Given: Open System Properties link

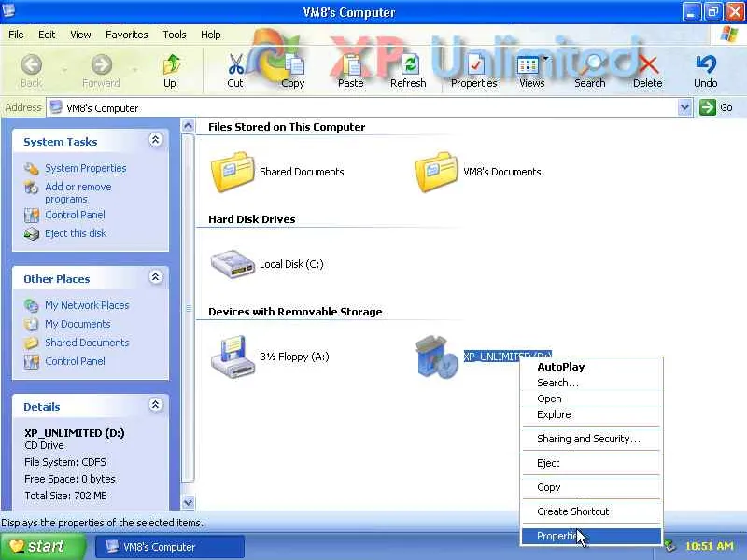Looking at the screenshot, I should [86, 168].
